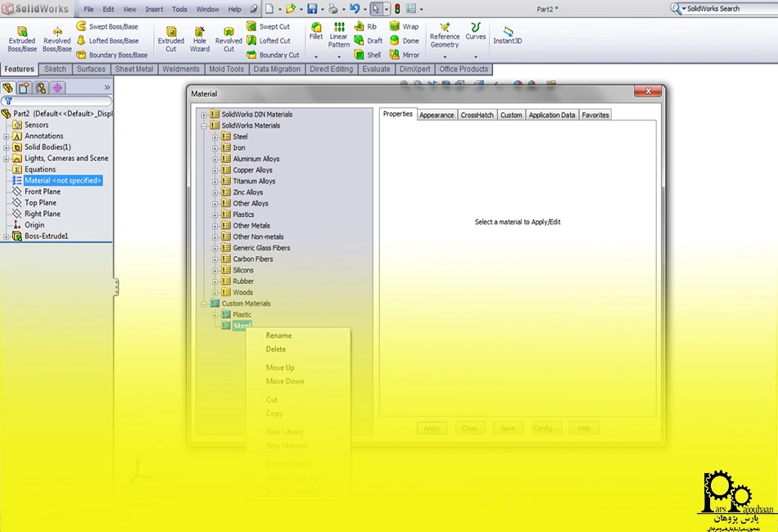This screenshot has width=778, height=532.
Task: Select Front Plane in the feature tree
Action: pos(43,192)
